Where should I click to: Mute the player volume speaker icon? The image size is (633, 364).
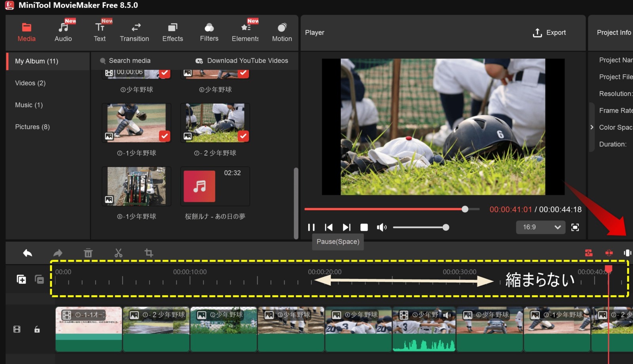381,227
